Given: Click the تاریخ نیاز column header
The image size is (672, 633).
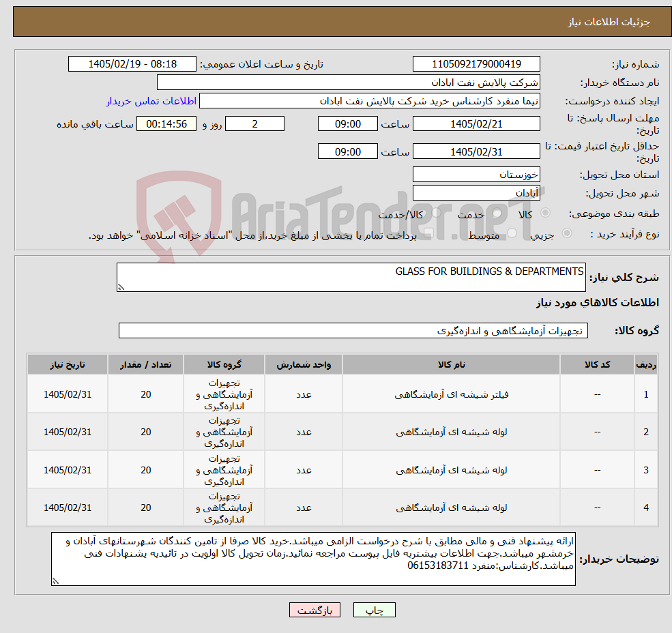Looking at the screenshot, I should tap(68, 364).
